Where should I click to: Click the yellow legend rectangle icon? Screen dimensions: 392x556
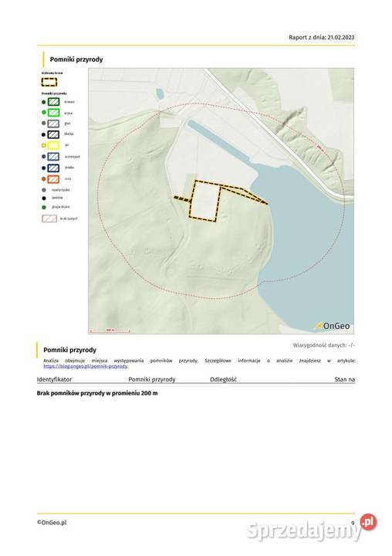pos(53,145)
